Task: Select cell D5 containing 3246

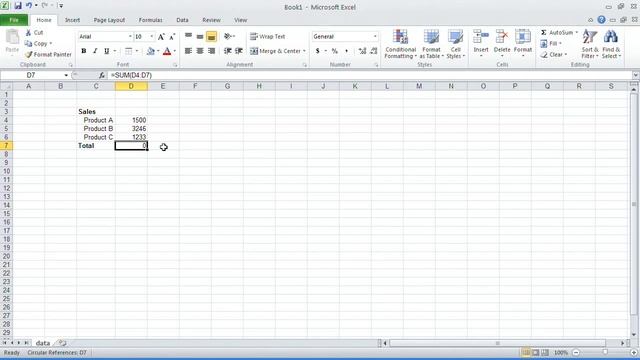Action: point(131,129)
